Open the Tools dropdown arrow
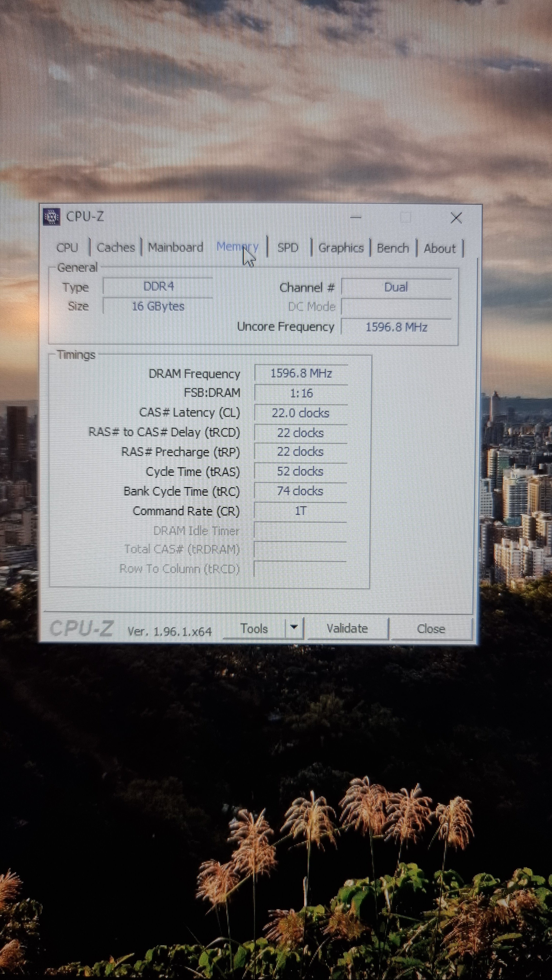Viewport: 552px width, 980px height. point(294,628)
